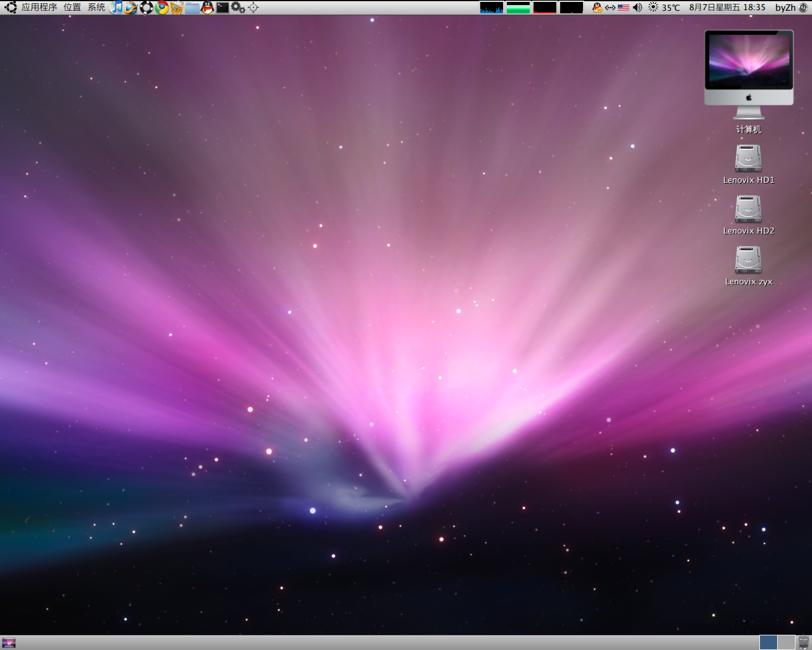Switch keyboard layout via US flag
Image resolution: width=812 pixels, height=650 pixels.
(x=624, y=8)
